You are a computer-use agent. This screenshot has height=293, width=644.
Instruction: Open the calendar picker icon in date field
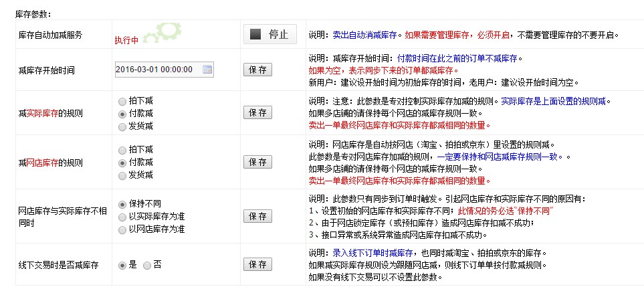[x=207, y=70]
